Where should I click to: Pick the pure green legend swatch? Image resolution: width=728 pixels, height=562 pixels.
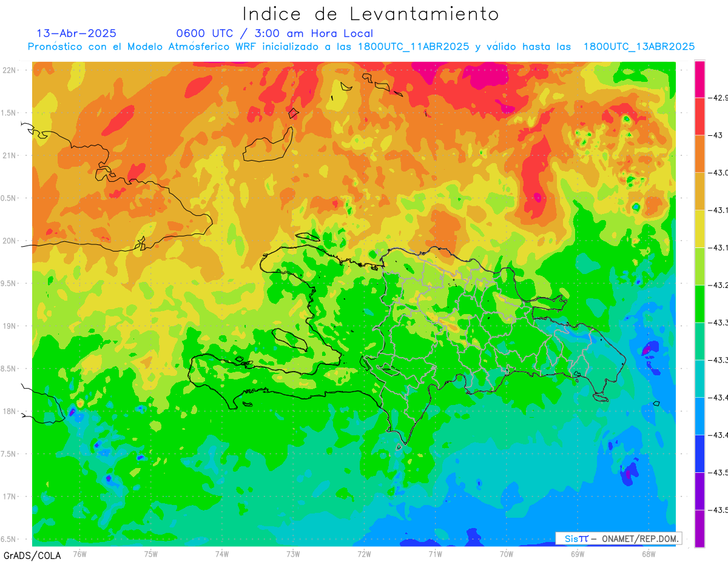coord(699,303)
